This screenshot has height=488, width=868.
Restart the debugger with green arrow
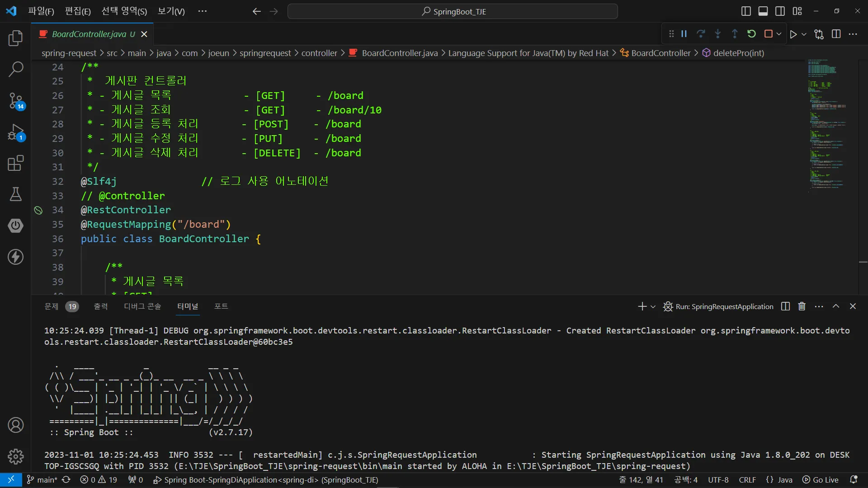(751, 34)
